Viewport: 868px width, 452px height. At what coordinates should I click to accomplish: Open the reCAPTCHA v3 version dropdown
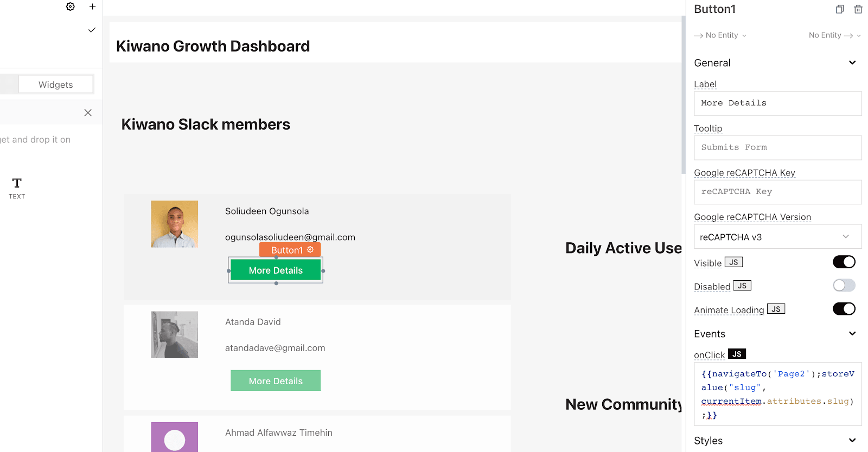point(777,237)
